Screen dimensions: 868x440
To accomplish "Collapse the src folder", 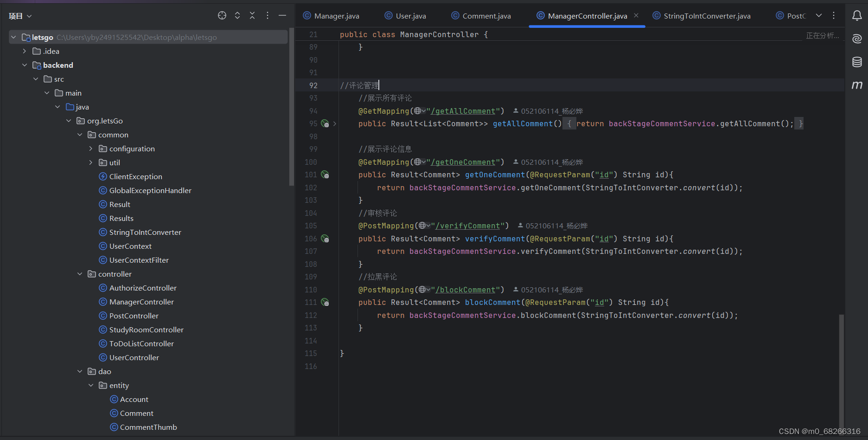I will 36,79.
